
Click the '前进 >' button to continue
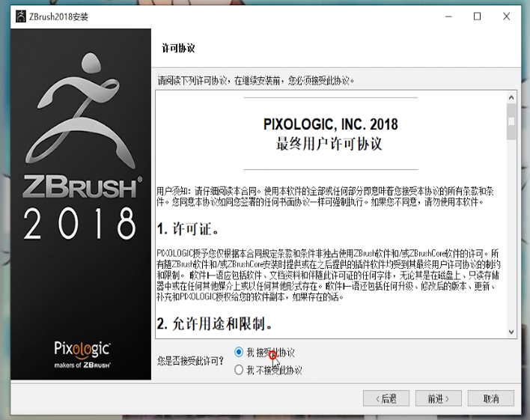(x=438, y=398)
